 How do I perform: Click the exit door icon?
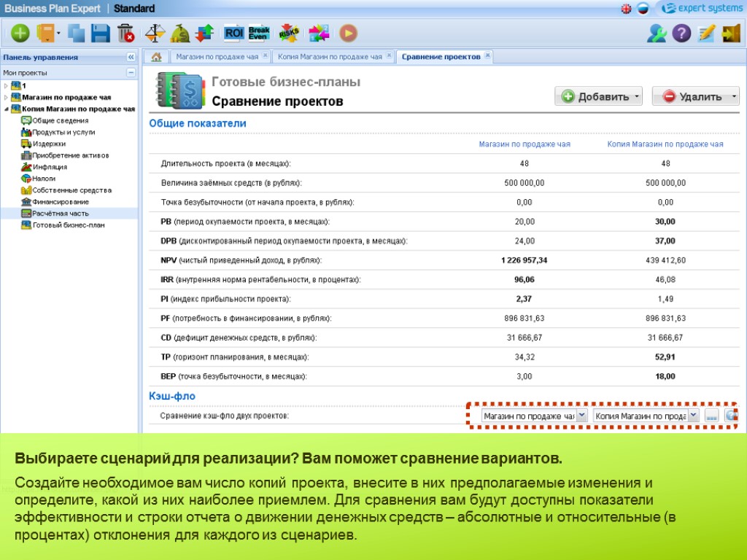pyautogui.click(x=731, y=34)
